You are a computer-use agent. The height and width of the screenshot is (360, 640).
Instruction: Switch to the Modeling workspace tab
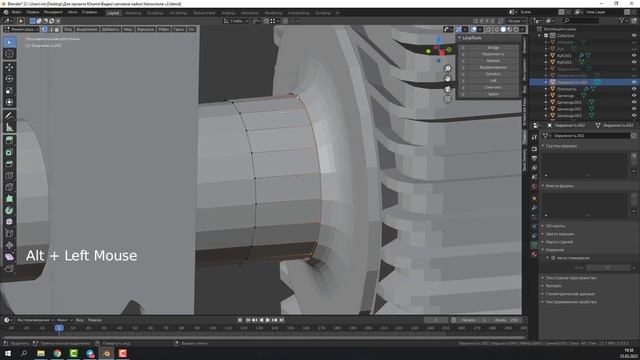pos(133,13)
